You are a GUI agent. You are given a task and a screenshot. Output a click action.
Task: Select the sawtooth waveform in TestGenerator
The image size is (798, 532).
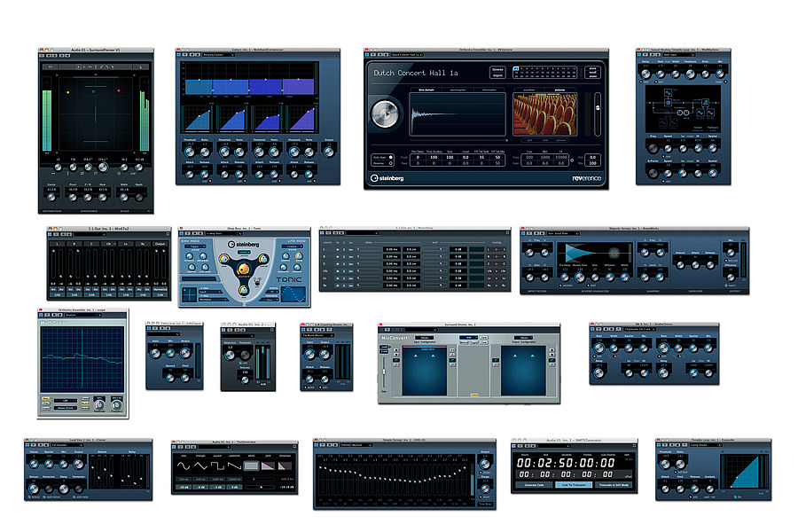234,465
